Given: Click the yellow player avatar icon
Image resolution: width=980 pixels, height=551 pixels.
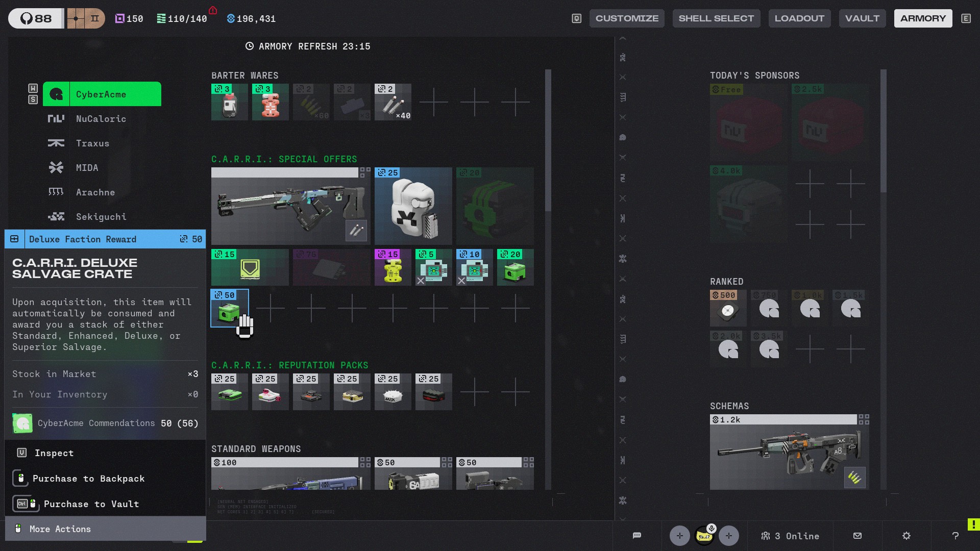Looking at the screenshot, I should pos(704,536).
